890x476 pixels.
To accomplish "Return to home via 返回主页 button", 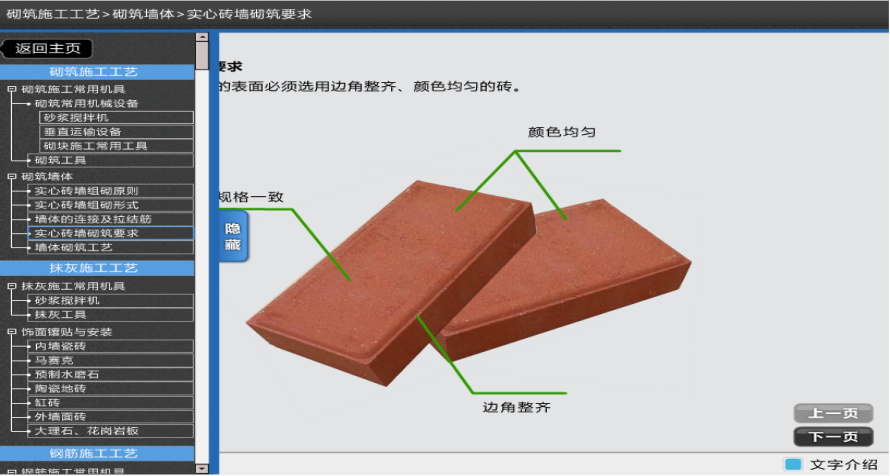I will [x=47, y=48].
